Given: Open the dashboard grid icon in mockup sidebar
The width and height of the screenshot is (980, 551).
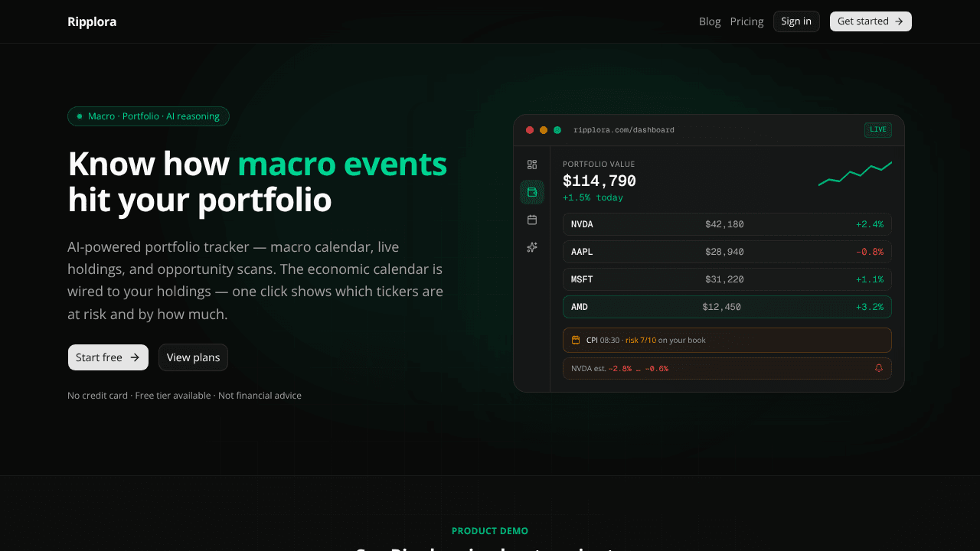Looking at the screenshot, I should click(532, 165).
